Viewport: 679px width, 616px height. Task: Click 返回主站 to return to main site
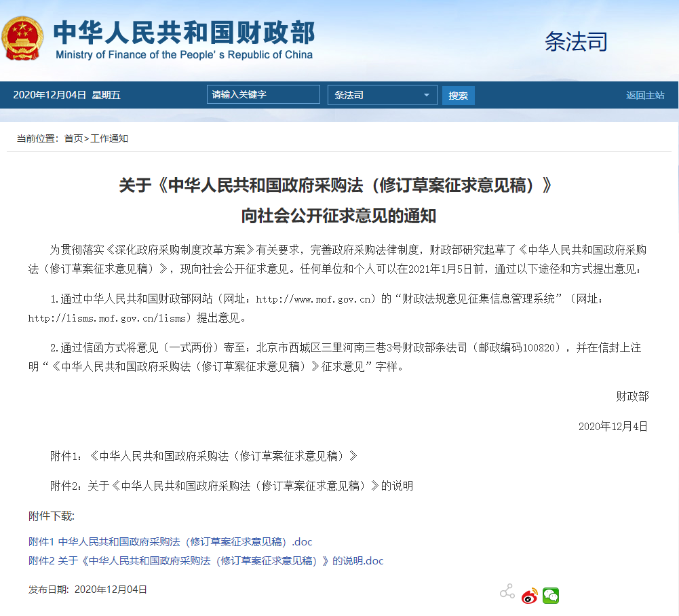[645, 94]
